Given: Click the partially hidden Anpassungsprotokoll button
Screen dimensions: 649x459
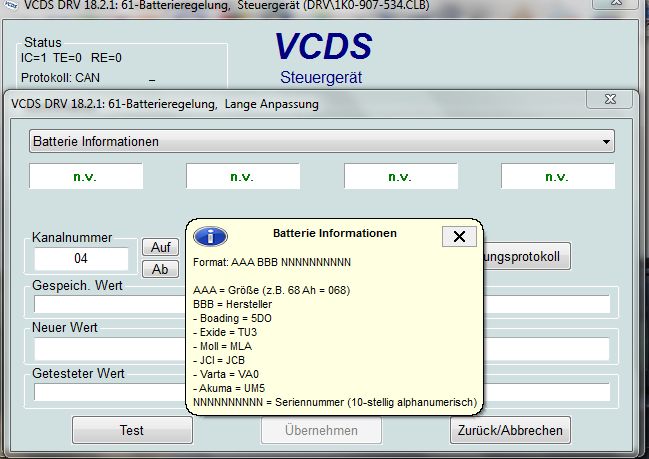Looking at the screenshot, I should pyautogui.click(x=527, y=256).
